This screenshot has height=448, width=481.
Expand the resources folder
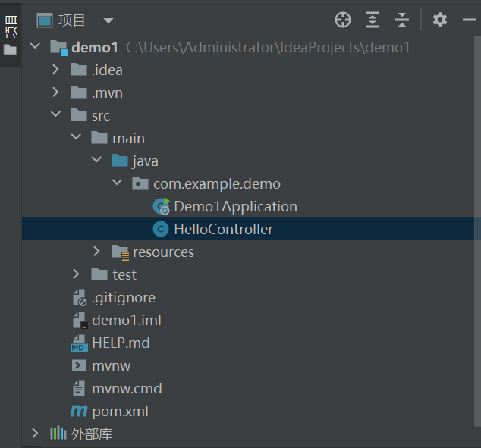point(96,252)
